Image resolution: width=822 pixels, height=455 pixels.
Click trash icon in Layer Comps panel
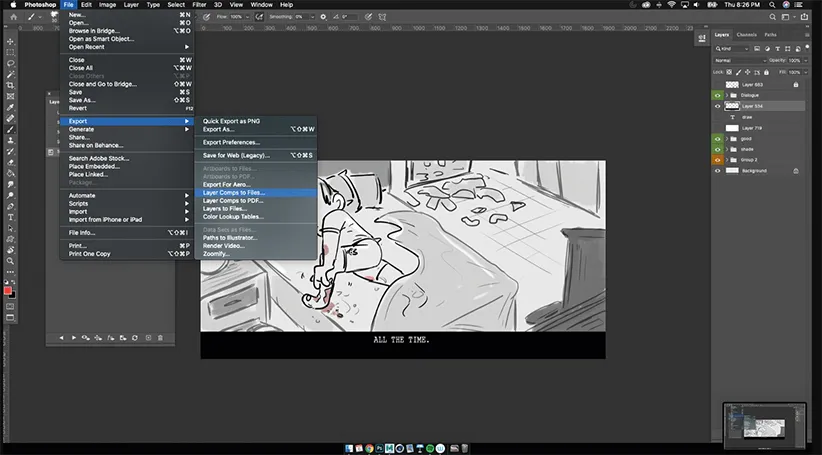tap(160, 338)
